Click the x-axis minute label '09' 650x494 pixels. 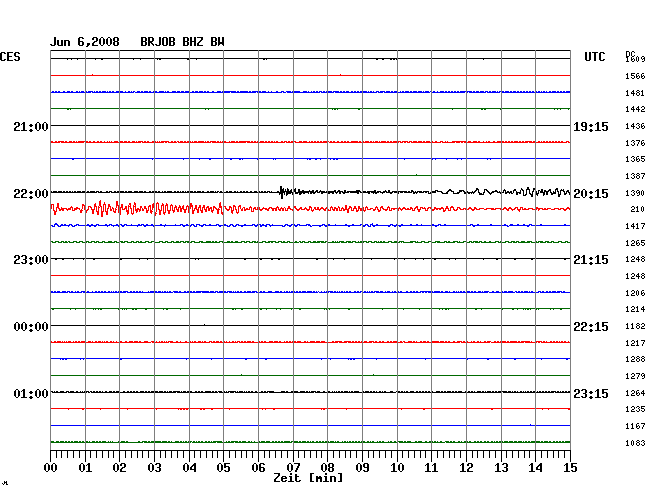coord(362,467)
